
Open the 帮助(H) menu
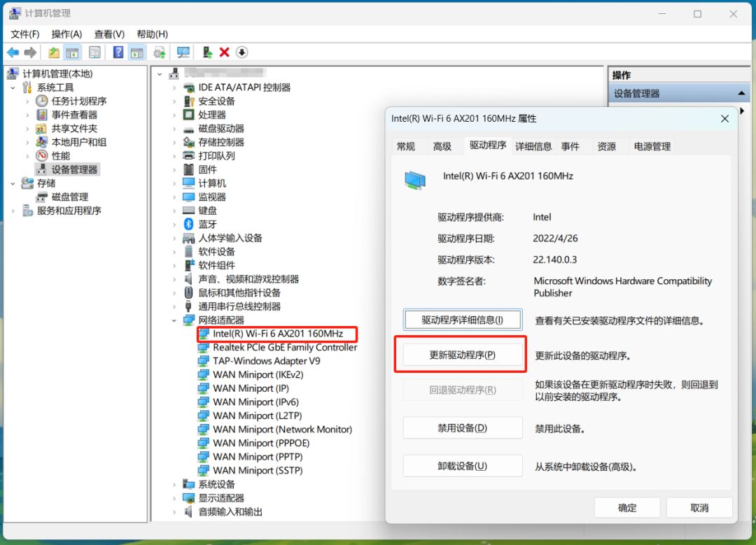(x=153, y=34)
